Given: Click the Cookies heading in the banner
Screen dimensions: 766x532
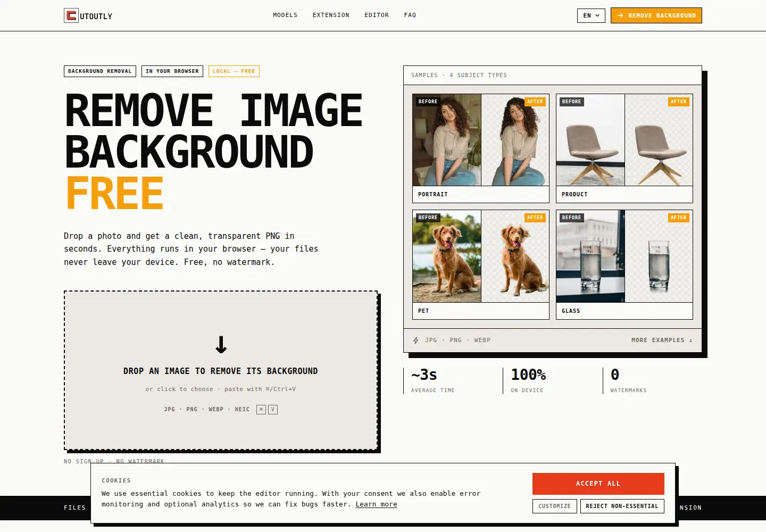Looking at the screenshot, I should tap(116, 480).
